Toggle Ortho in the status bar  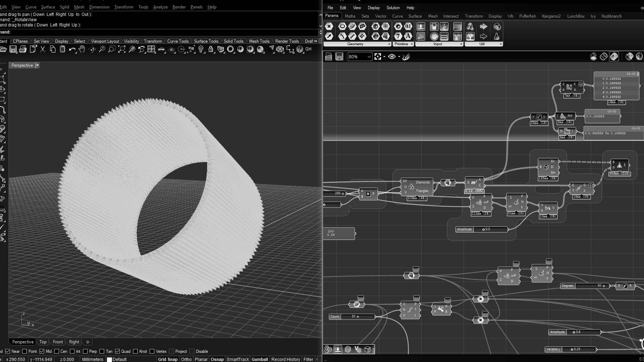186,359
